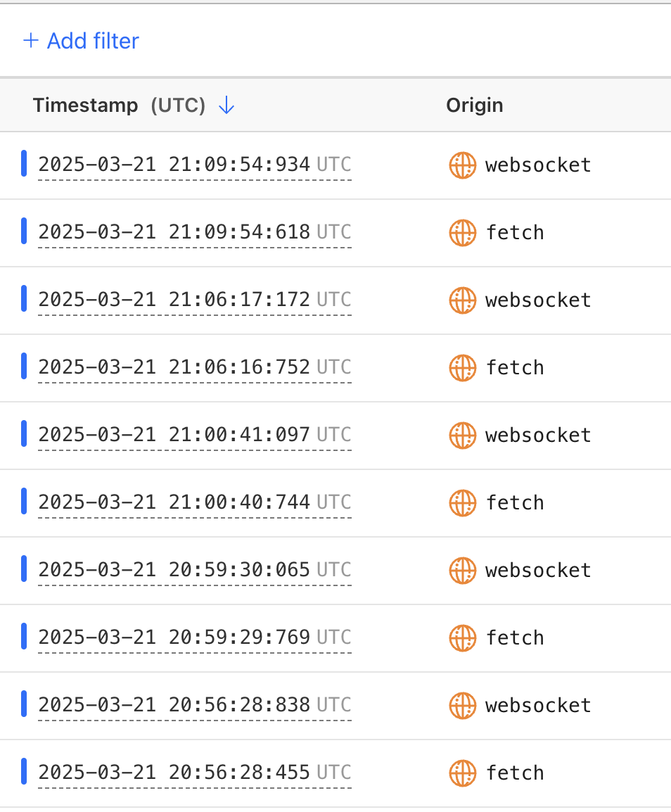Click the blue indicator bar beside 20:56:28:455
Screen dimensions: 671x812
(x=24, y=770)
